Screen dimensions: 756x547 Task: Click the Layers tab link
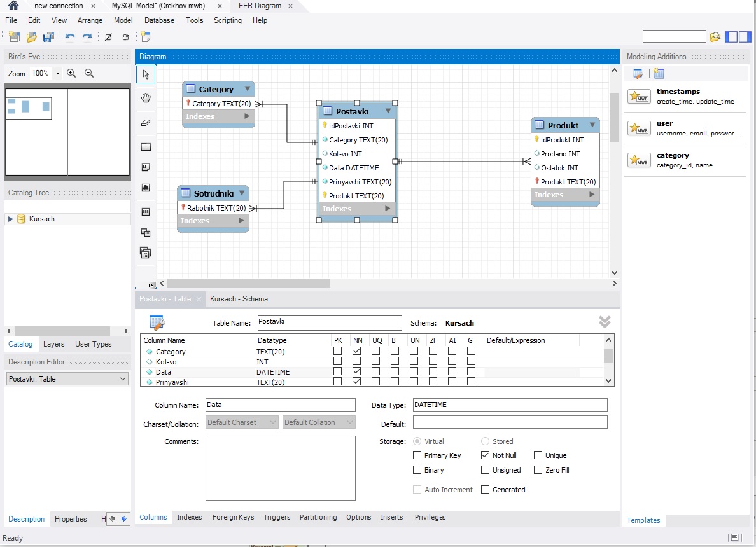53,344
